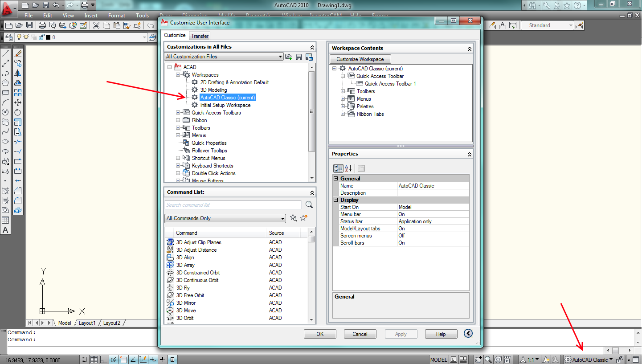Click the SteeringWheels icon in status bar
This screenshot has height=364, width=642.
tap(498, 360)
